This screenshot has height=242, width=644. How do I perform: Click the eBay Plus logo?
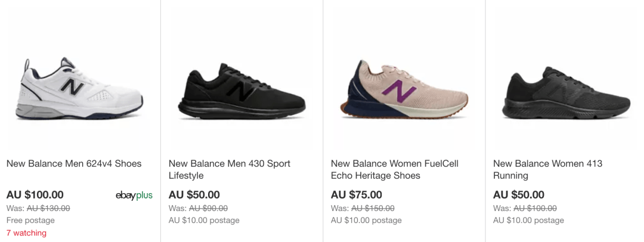point(134,195)
